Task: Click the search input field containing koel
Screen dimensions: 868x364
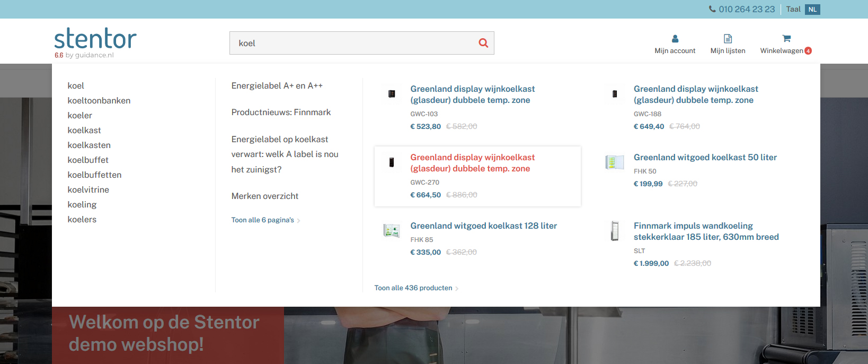Action: pos(355,43)
